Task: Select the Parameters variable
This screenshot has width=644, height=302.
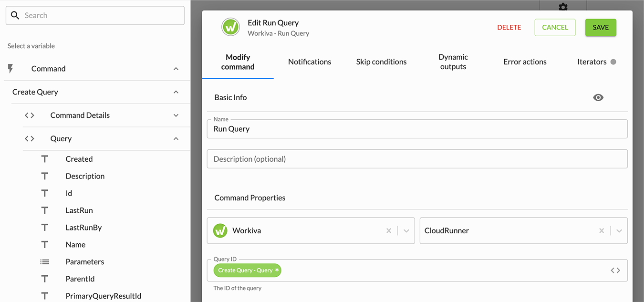Action: (x=85, y=262)
